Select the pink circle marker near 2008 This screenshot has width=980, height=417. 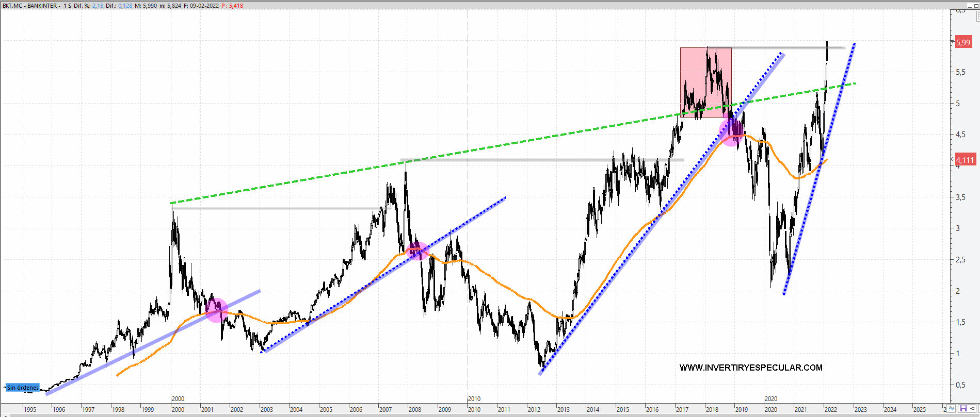tap(417, 251)
